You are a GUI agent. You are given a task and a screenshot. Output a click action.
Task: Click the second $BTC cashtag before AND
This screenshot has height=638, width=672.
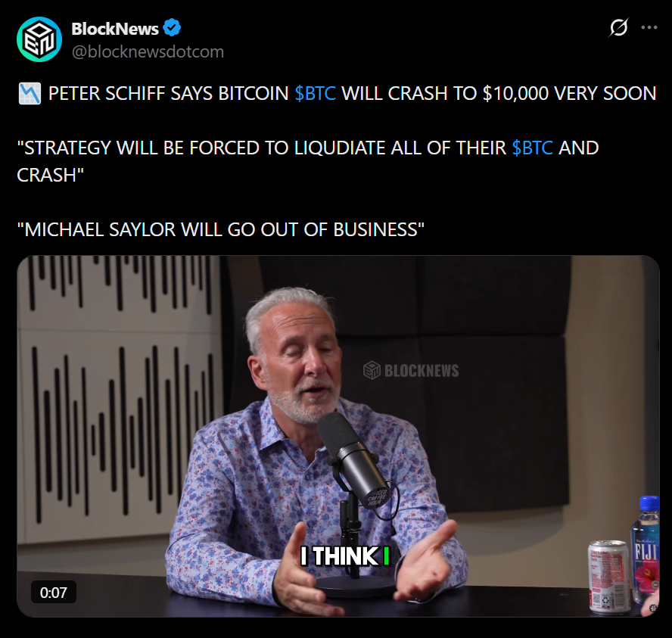[532, 148]
